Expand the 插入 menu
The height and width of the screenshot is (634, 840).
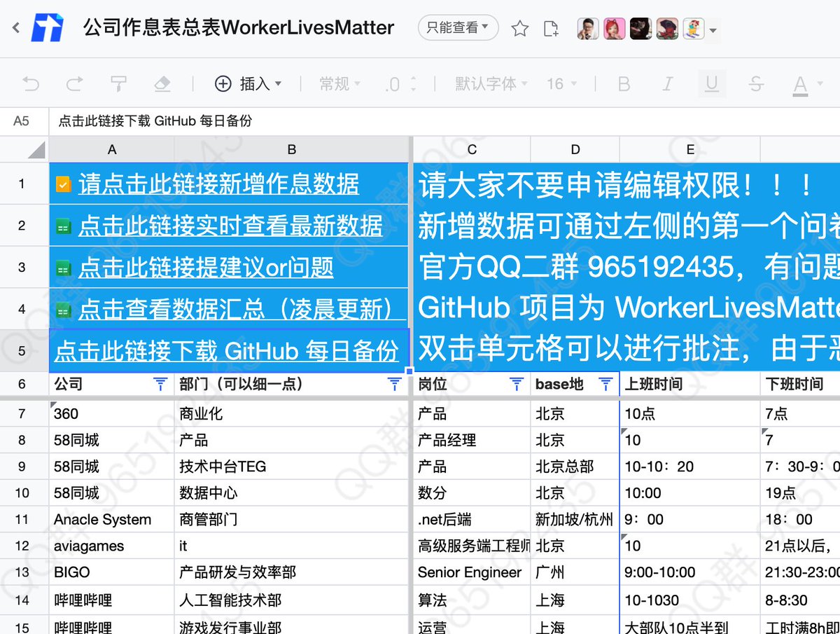click(x=247, y=84)
